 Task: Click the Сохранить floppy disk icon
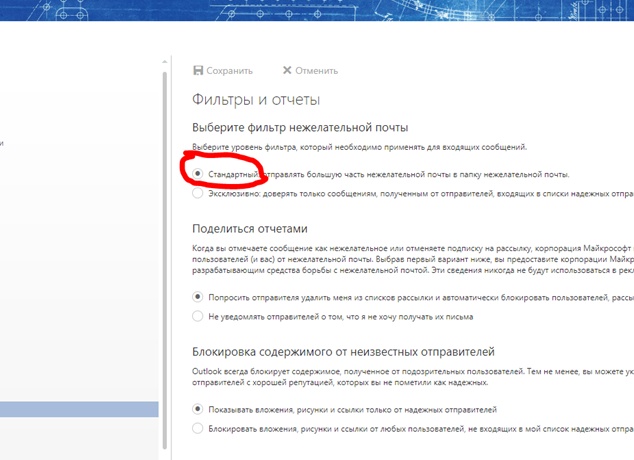198,70
